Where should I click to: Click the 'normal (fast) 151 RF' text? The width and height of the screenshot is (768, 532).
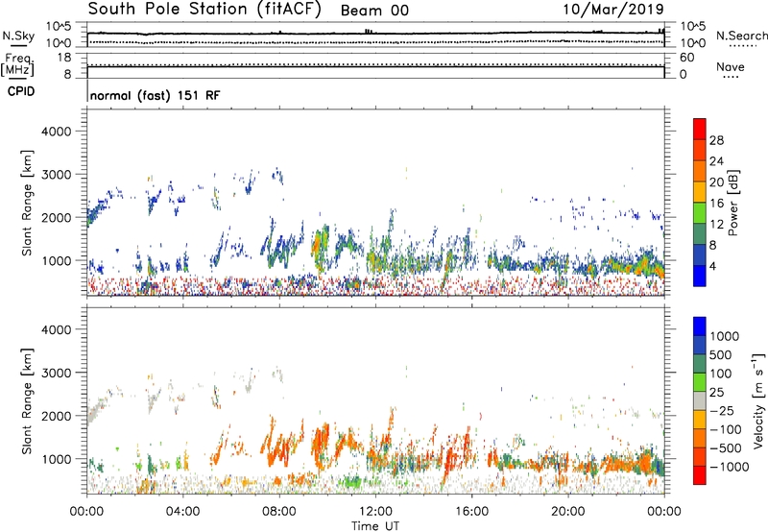[156, 95]
